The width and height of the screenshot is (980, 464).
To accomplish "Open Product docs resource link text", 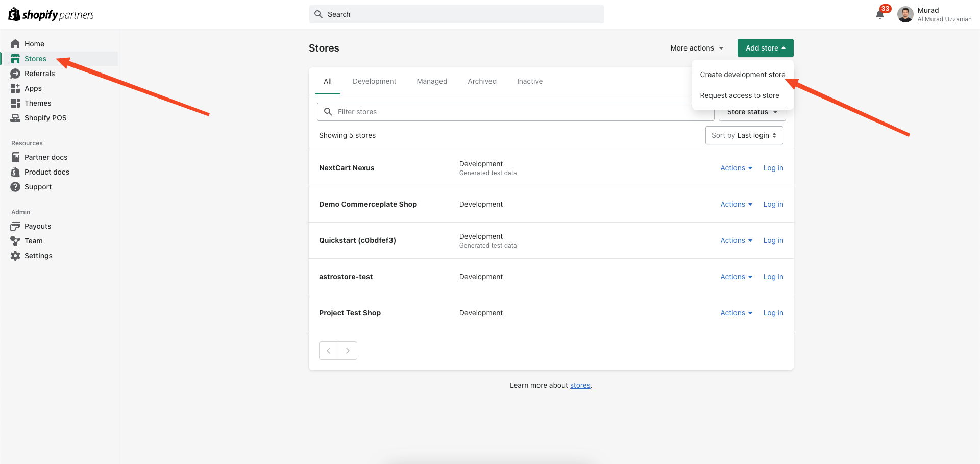I will coord(47,172).
